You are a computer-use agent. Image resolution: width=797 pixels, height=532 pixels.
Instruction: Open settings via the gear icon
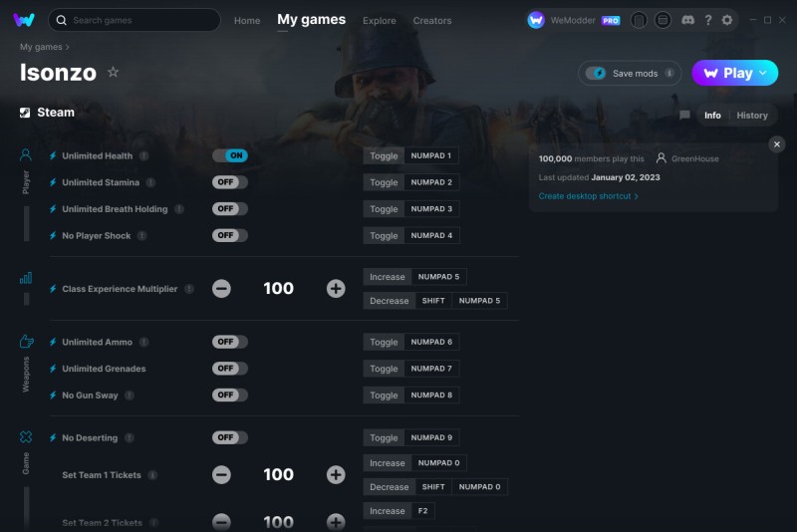[x=727, y=20]
